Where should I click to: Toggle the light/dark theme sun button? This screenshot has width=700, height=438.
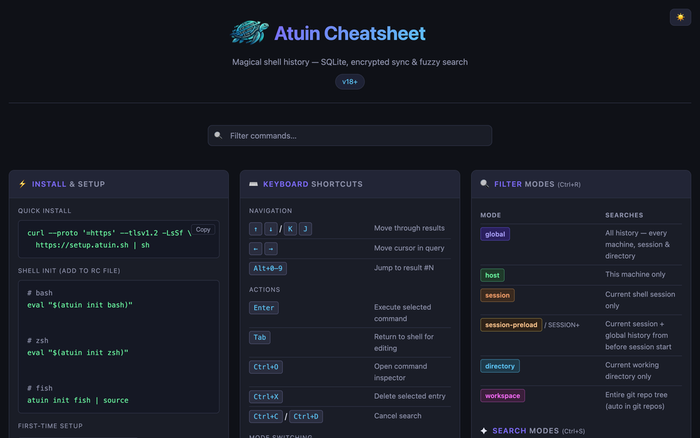point(680,17)
